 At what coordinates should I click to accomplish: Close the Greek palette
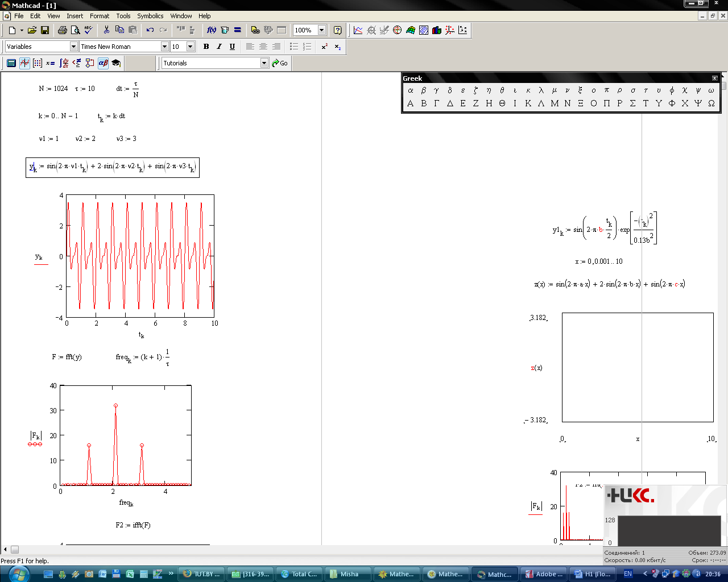(715, 78)
